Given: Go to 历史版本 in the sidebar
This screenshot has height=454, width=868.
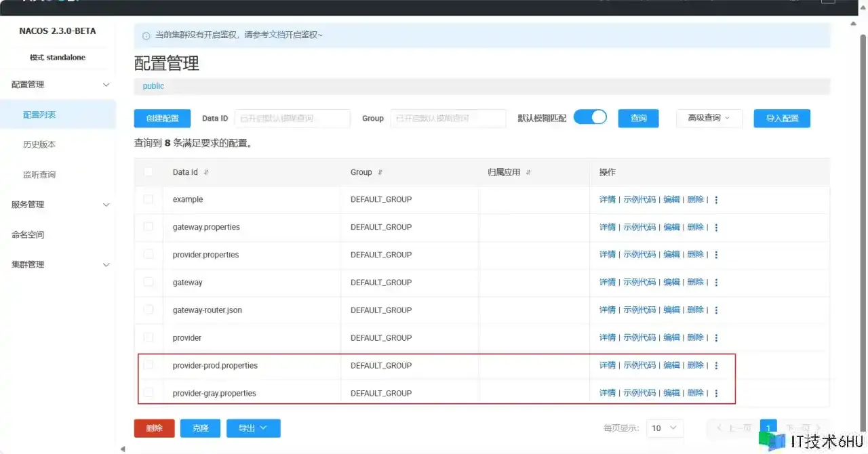Looking at the screenshot, I should [39, 144].
